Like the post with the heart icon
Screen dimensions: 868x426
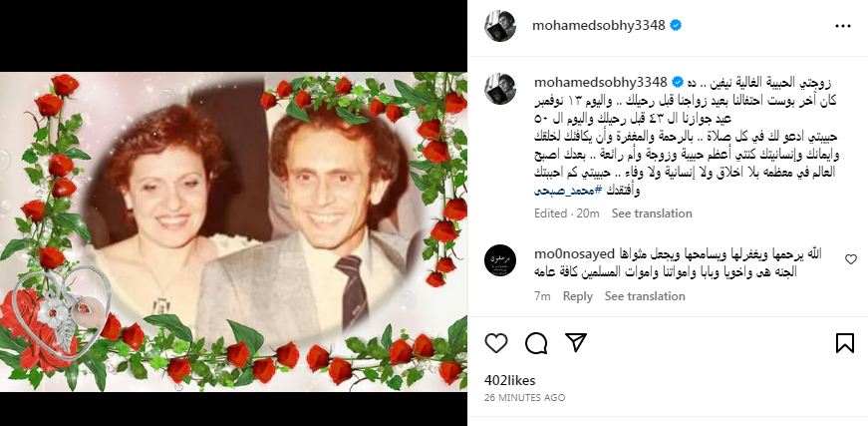[496, 343]
